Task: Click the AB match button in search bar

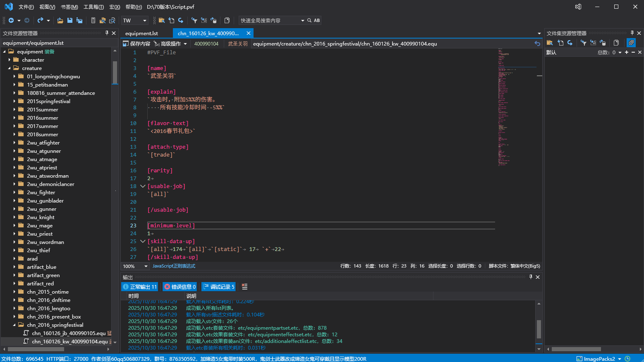Action: point(317,20)
